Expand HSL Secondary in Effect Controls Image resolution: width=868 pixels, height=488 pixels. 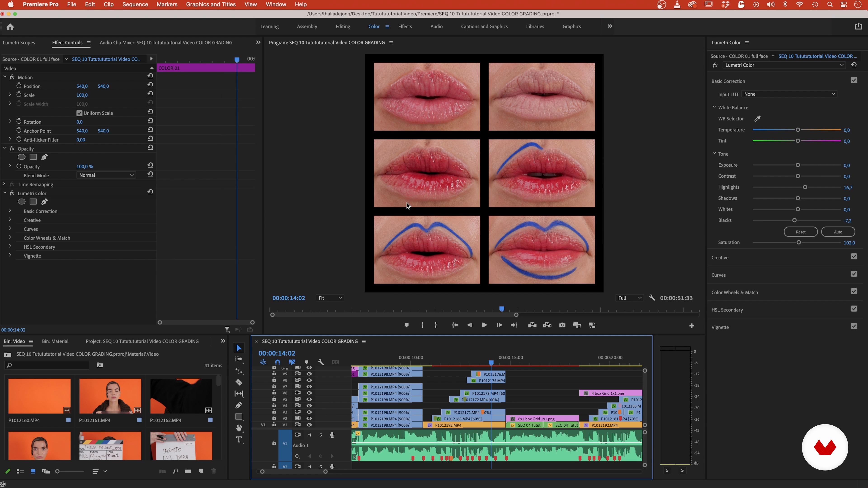click(x=10, y=246)
